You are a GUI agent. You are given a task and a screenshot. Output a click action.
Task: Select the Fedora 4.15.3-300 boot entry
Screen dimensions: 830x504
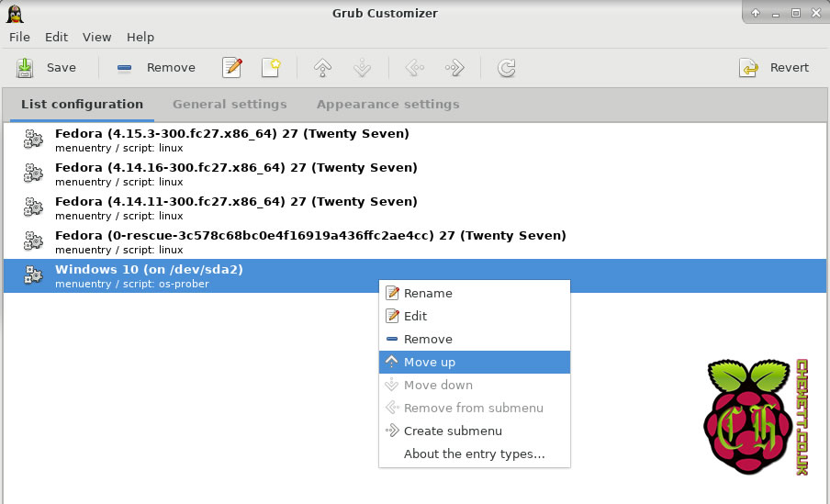click(231, 140)
